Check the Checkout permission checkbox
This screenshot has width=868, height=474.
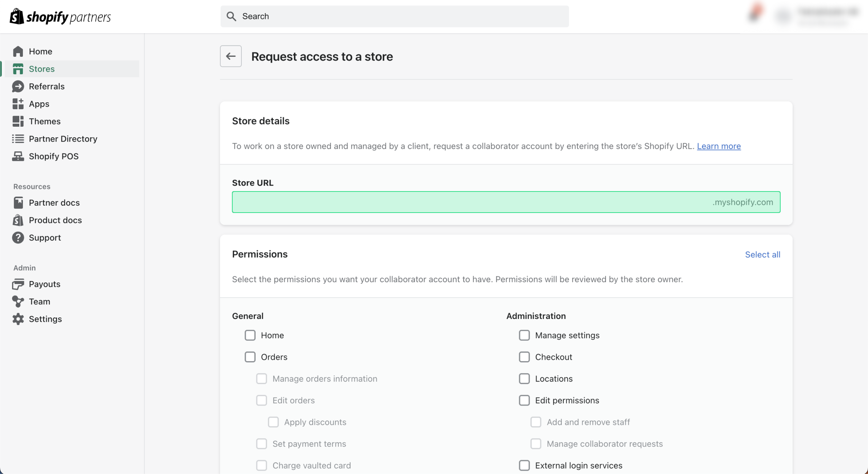click(524, 357)
